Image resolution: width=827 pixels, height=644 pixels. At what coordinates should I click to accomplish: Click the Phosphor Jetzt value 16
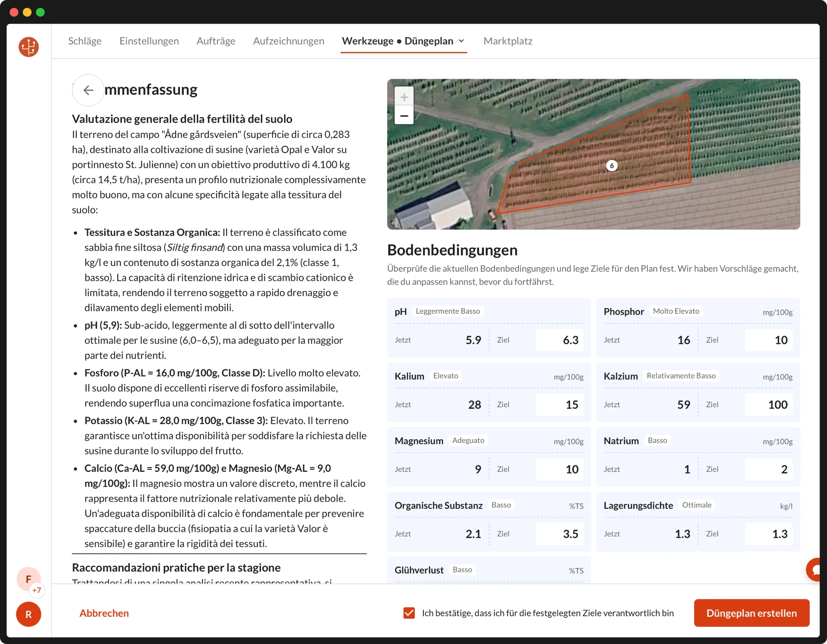(x=684, y=340)
